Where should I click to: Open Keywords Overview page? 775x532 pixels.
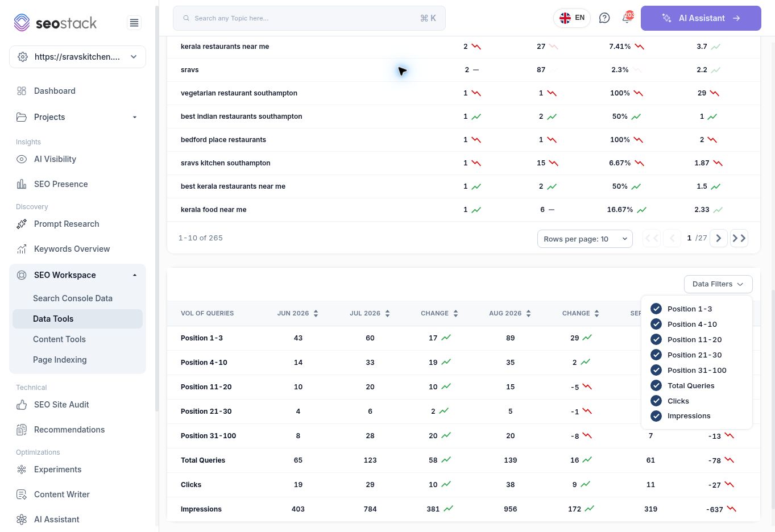pyautogui.click(x=72, y=249)
